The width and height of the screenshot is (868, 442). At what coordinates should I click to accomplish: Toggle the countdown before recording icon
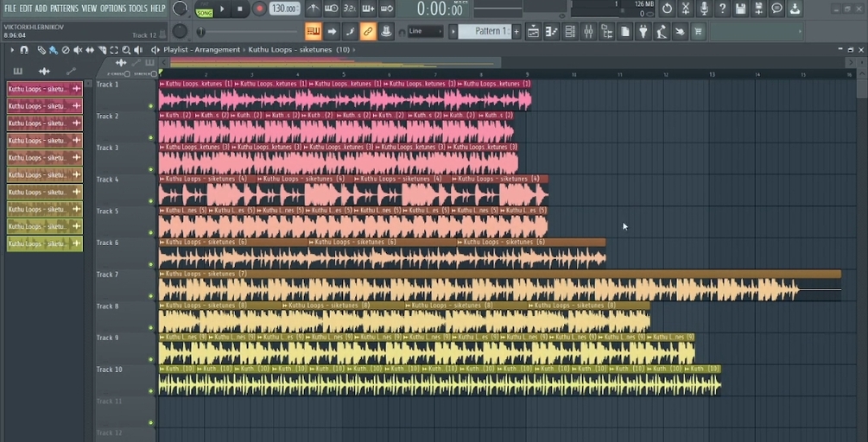(x=350, y=9)
